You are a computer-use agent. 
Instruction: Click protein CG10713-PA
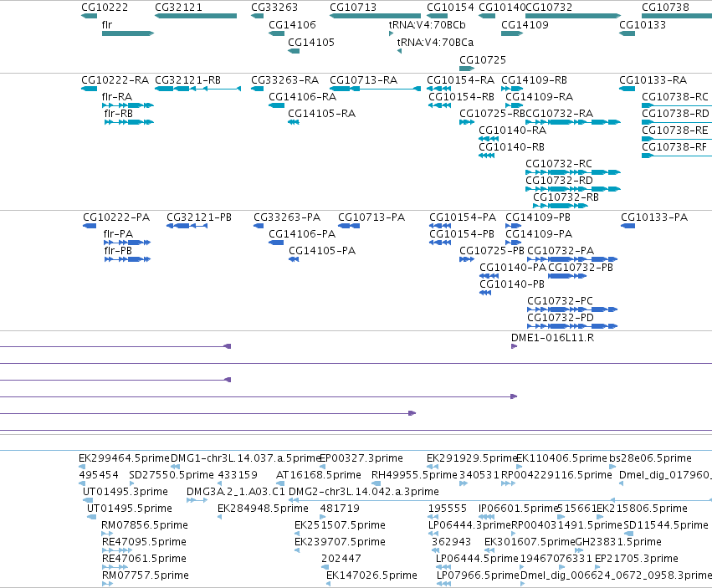click(371, 217)
